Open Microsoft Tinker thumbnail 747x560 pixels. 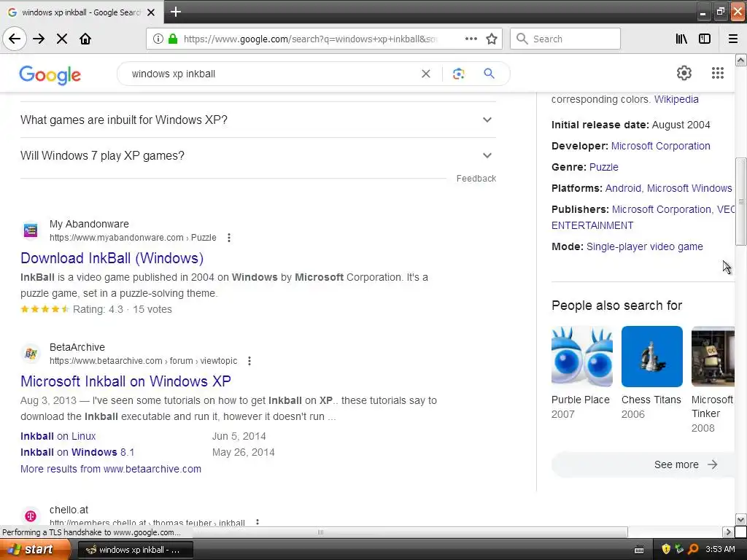713,356
